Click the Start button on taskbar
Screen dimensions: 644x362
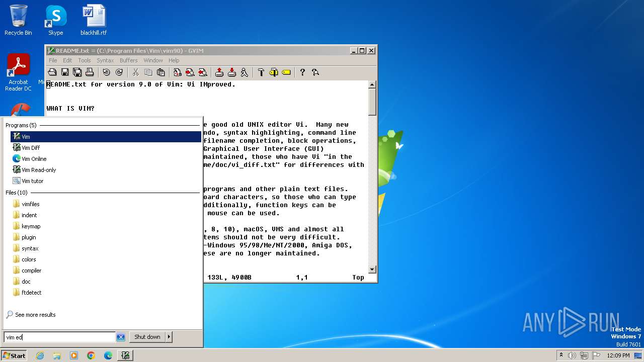(x=14, y=355)
